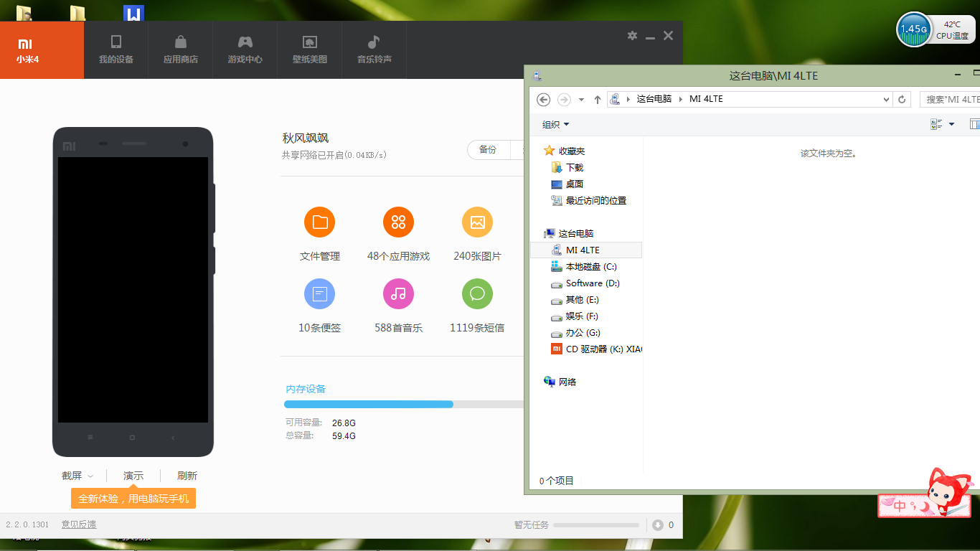This screenshot has width=980, height=551.
Task: Click the 1.45G memory gauge widget
Action: click(x=914, y=29)
